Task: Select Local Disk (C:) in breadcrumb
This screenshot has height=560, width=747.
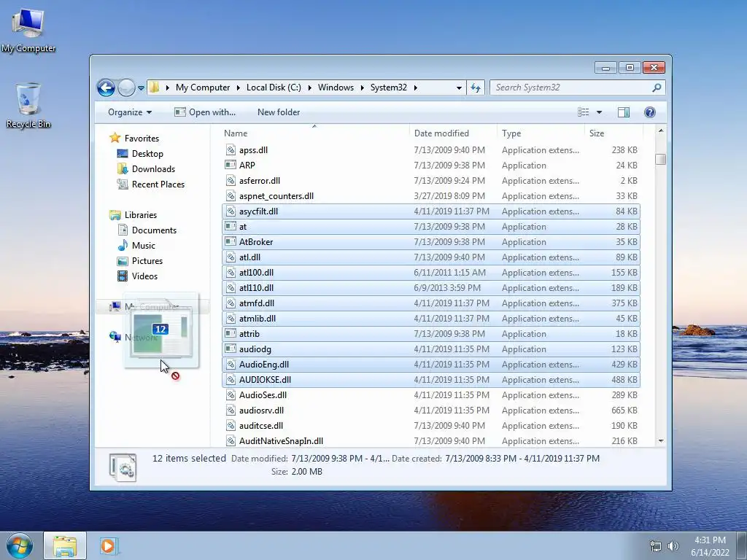Action: click(274, 87)
